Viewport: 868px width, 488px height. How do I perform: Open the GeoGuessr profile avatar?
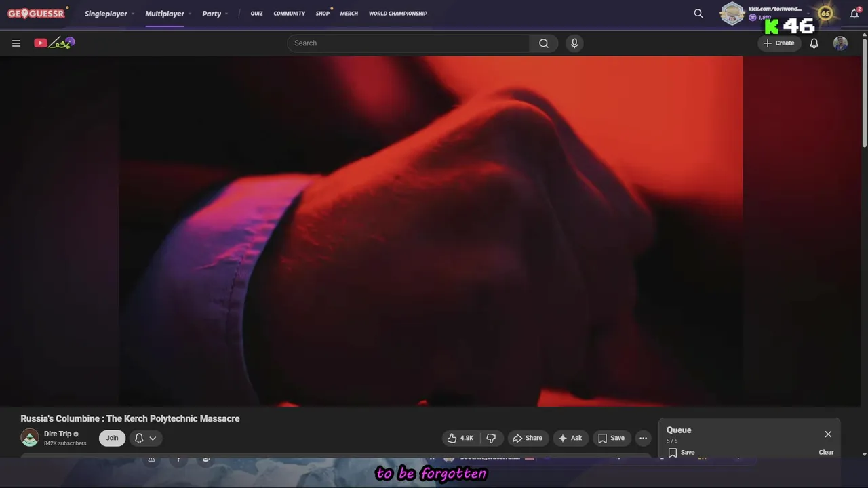[732, 14]
